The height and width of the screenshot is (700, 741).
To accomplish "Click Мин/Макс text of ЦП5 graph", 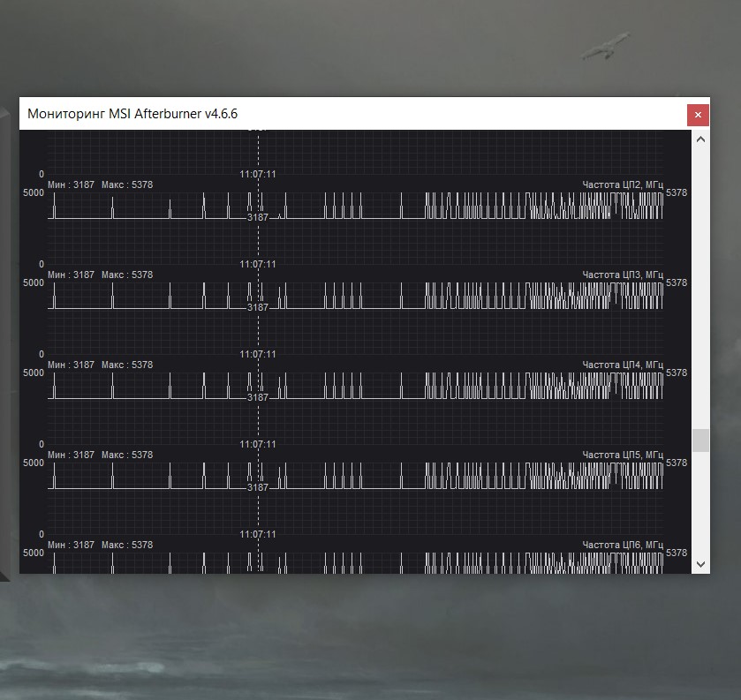I will coord(100,455).
